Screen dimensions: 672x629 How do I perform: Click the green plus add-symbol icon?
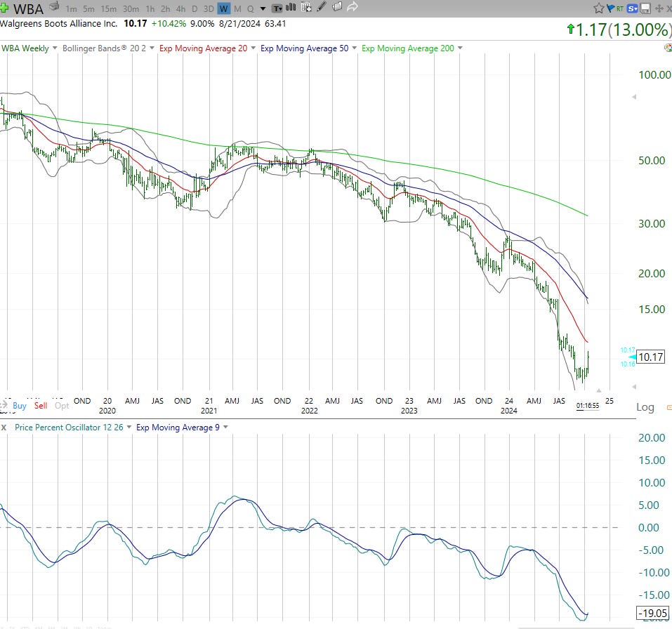tap(4, 7)
